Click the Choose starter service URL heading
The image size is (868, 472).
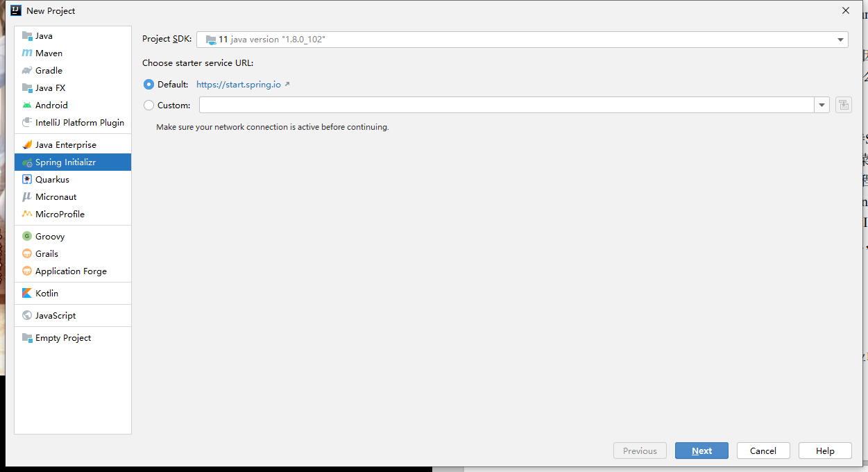[x=198, y=63]
